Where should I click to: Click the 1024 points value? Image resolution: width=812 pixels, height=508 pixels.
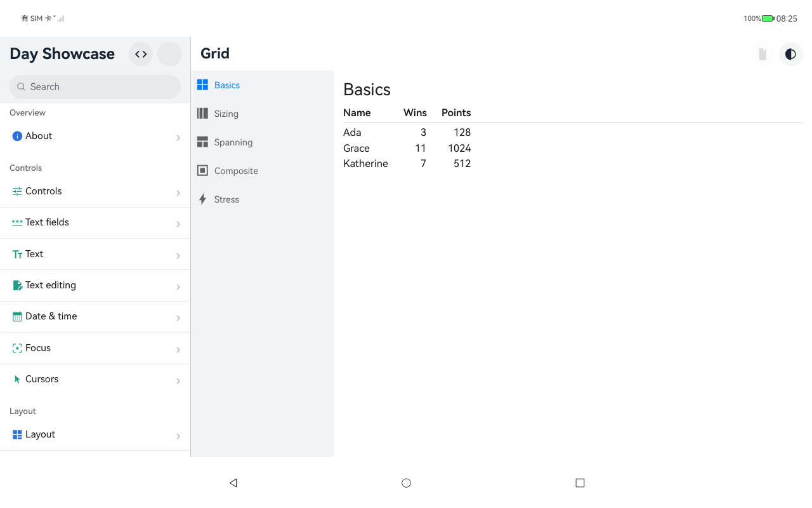tap(459, 148)
